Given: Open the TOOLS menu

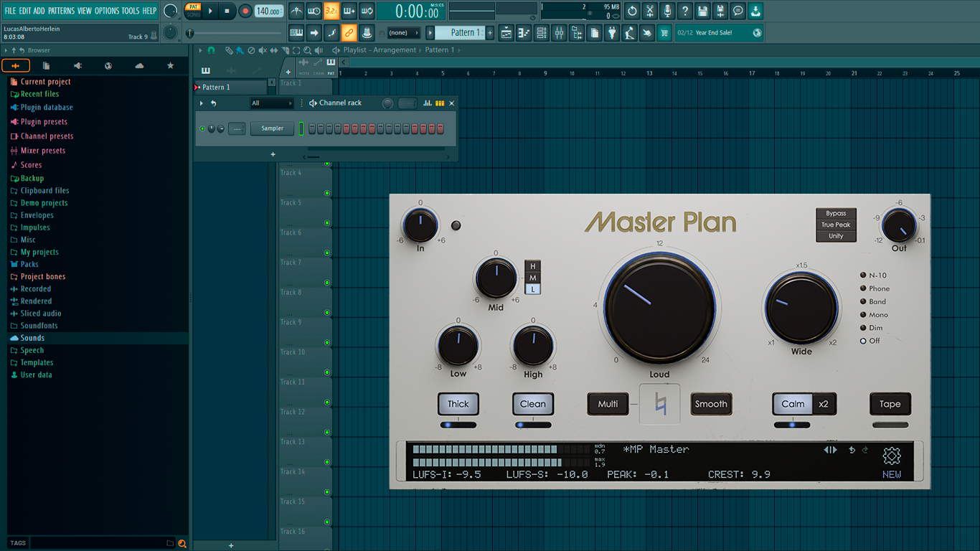Looking at the screenshot, I should pyautogui.click(x=131, y=11).
